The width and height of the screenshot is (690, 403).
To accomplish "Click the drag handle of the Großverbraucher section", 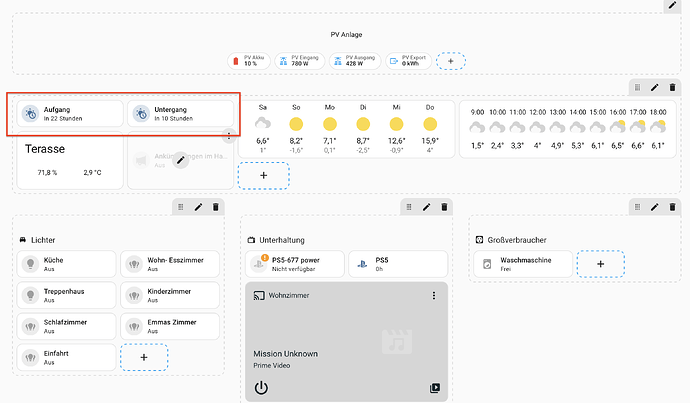I will point(634,207).
